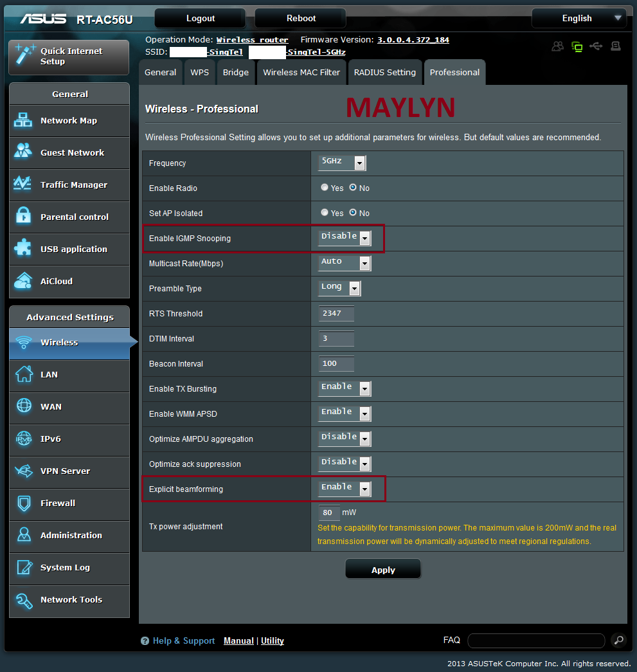Open Parental control padlock icon
Image resolution: width=637 pixels, height=672 pixels.
[24, 217]
